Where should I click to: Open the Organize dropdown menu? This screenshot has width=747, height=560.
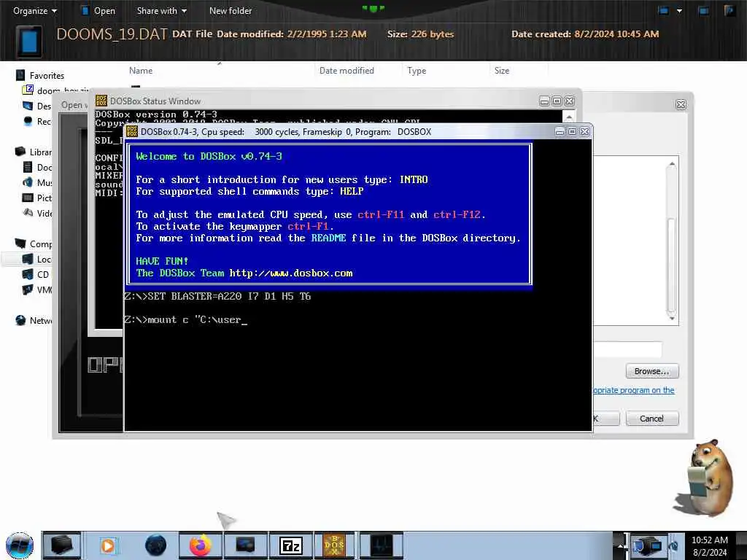coord(34,10)
